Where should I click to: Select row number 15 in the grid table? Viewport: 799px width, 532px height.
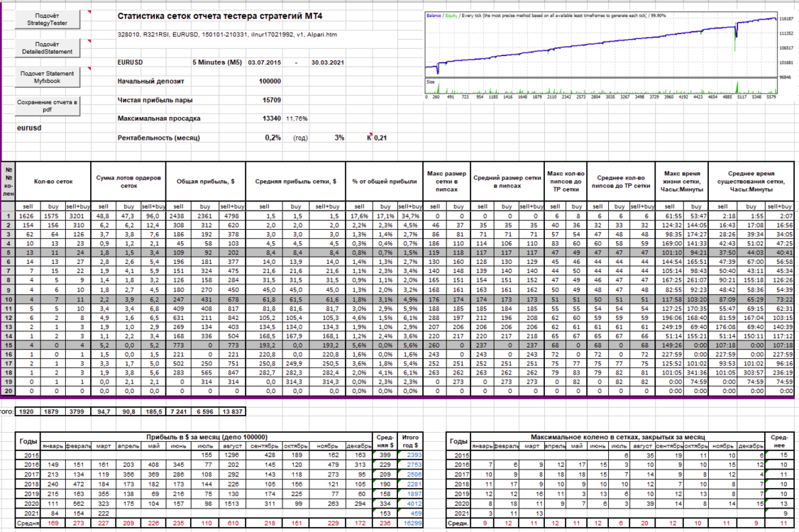[x=8, y=345]
